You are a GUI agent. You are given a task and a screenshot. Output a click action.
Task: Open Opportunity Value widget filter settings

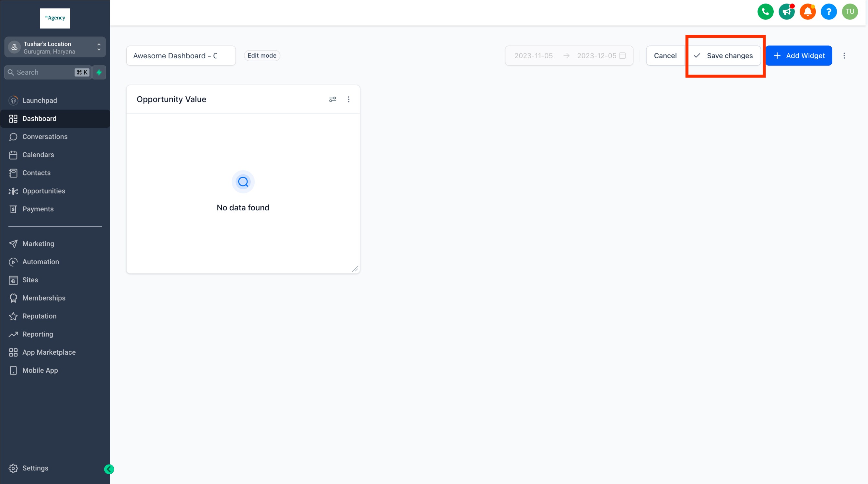pyautogui.click(x=332, y=100)
